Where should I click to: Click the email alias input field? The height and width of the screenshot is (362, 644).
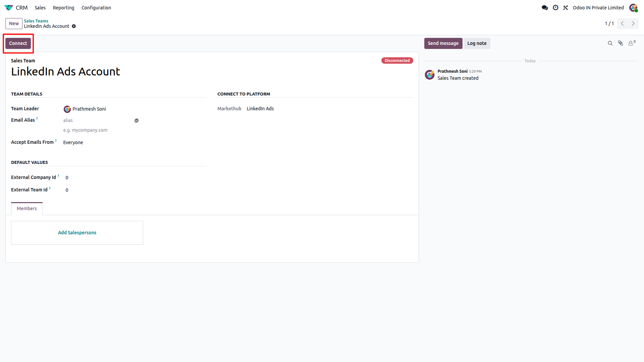pos(98,120)
